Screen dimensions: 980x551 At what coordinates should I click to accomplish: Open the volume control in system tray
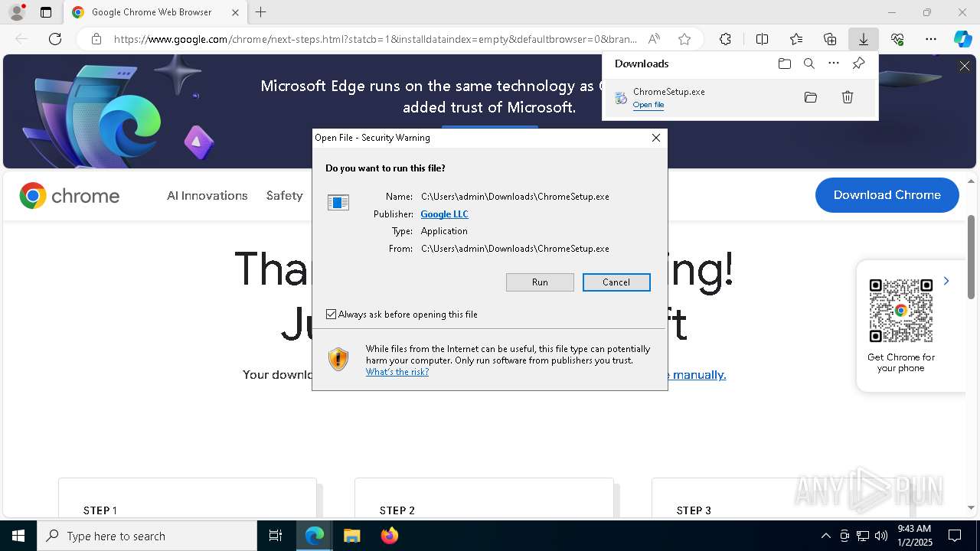tap(881, 536)
